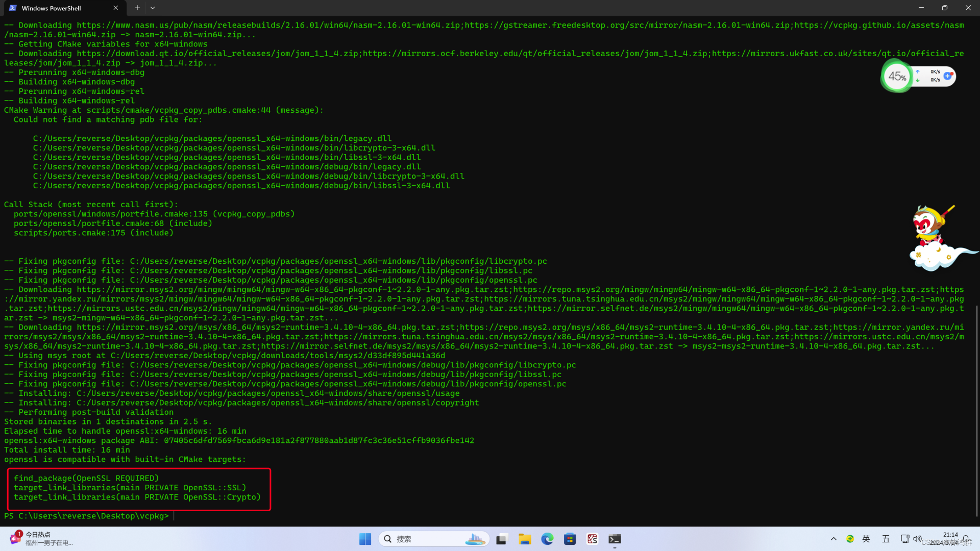Open the Windows Start menu
This screenshot has height=551, width=980.
pos(365,539)
